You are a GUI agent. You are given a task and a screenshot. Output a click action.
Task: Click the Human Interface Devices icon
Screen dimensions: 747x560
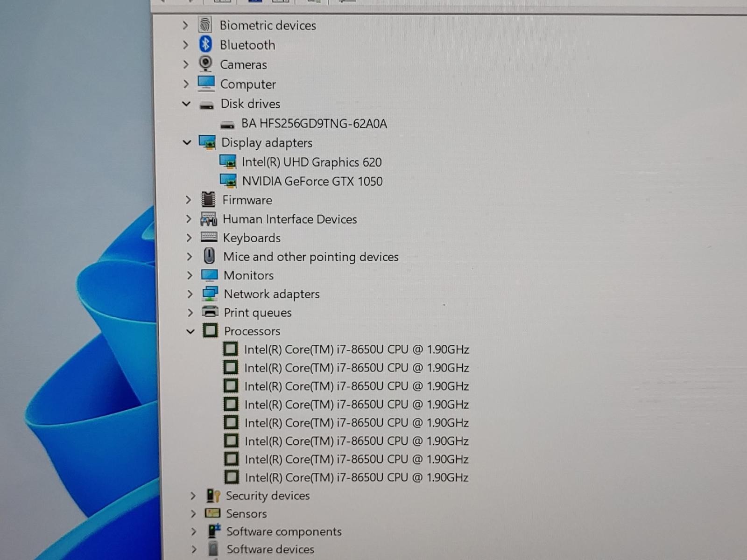coord(209,219)
